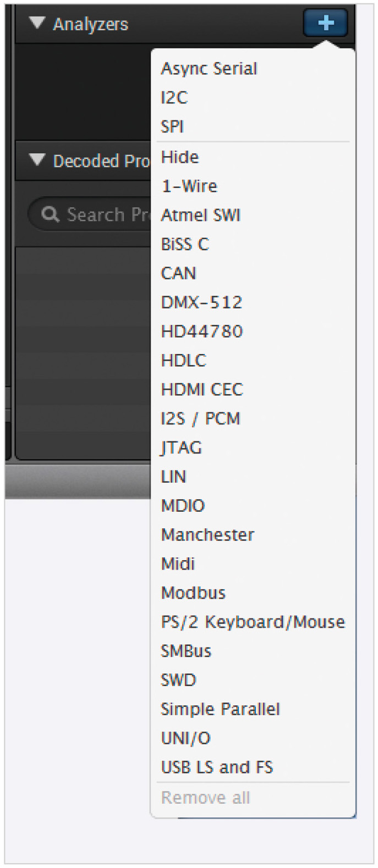Pick DMX-512 from the menu
This screenshot has width=378, height=868.
pyautogui.click(x=201, y=302)
